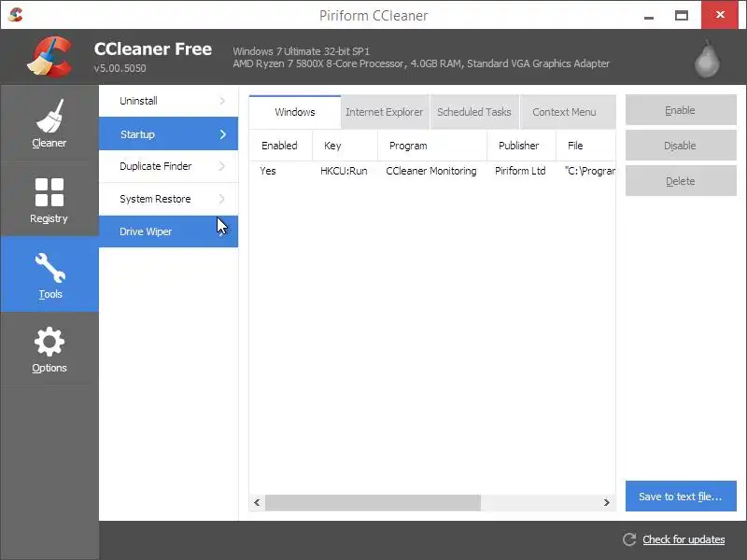The height and width of the screenshot is (560, 747).
Task: Switch to the Context Menu tab
Action: 568,112
